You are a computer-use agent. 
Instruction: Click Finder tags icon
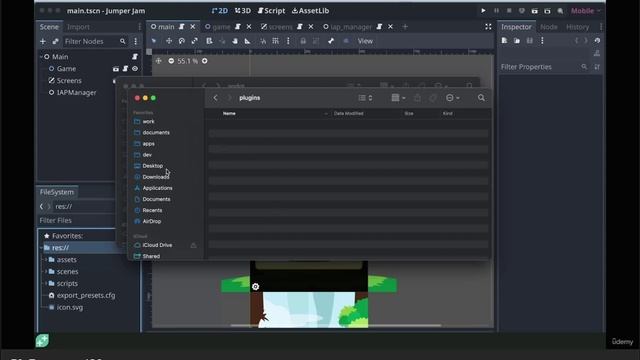(x=433, y=98)
